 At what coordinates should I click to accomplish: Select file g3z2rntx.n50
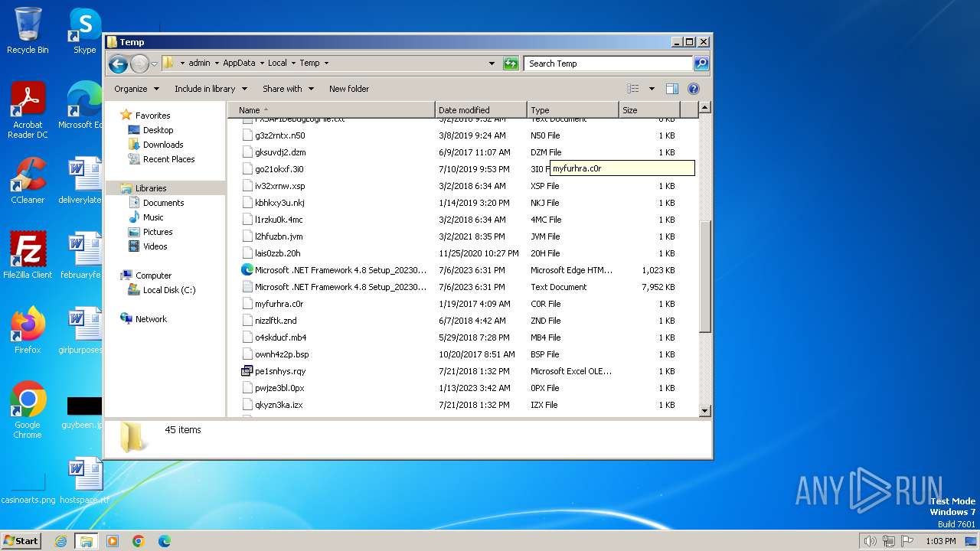click(279, 135)
